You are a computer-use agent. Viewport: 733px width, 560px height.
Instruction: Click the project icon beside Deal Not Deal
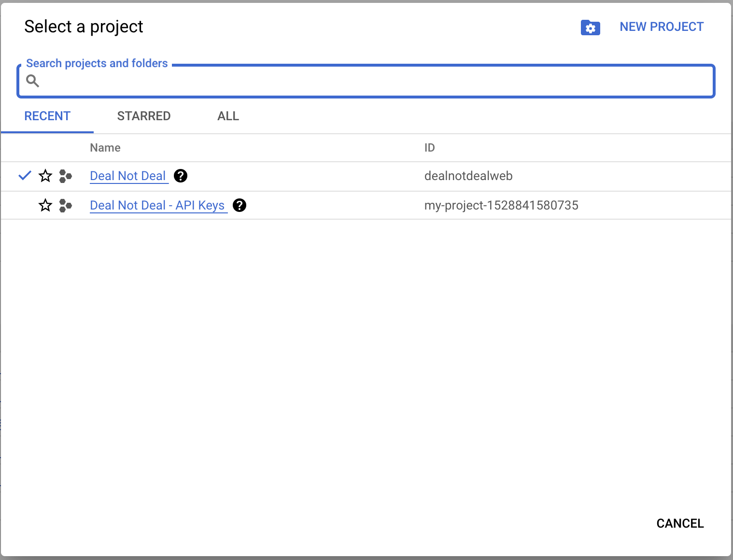[x=65, y=176]
